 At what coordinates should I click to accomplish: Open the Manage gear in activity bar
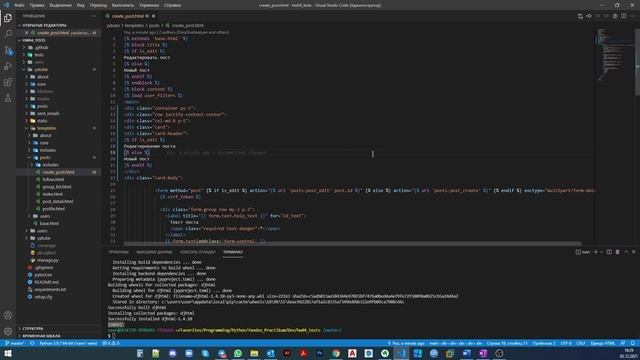pos(8,331)
